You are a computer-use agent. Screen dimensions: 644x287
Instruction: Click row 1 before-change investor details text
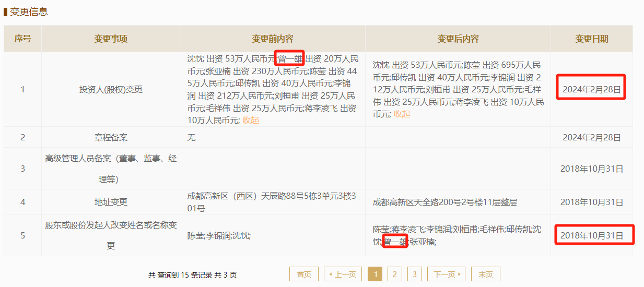[273, 89]
